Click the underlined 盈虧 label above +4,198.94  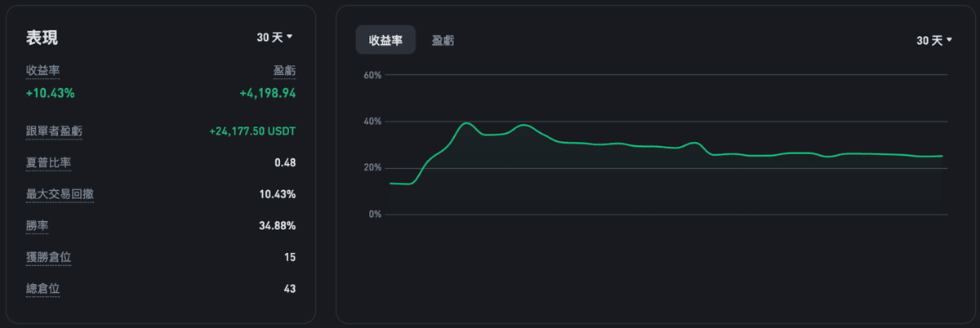[x=283, y=71]
